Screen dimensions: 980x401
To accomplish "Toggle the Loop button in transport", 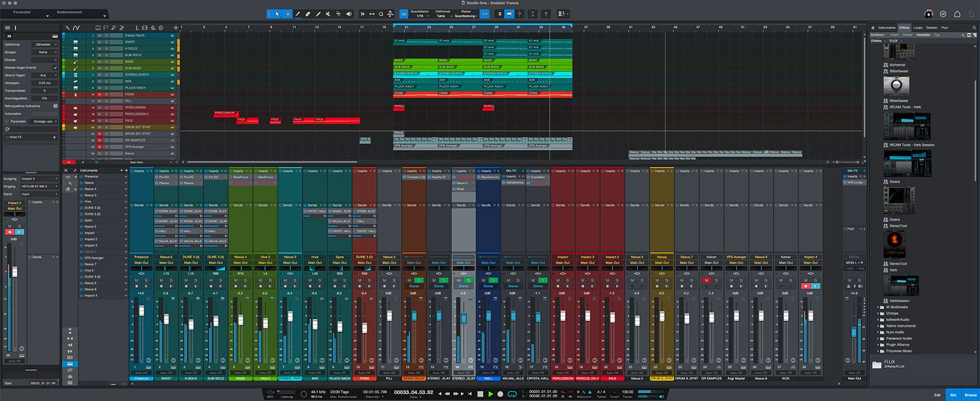I will tap(513, 394).
